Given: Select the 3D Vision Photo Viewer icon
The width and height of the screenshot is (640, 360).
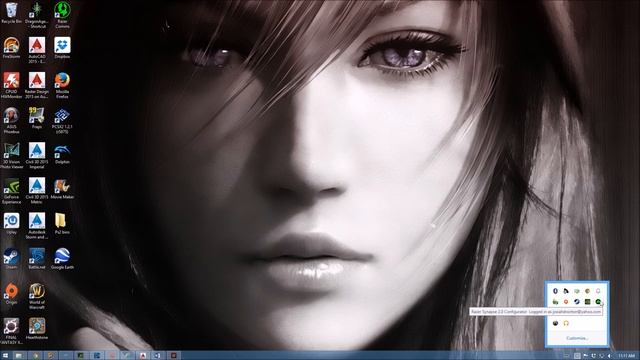Looking at the screenshot, I should pyautogui.click(x=11, y=156).
